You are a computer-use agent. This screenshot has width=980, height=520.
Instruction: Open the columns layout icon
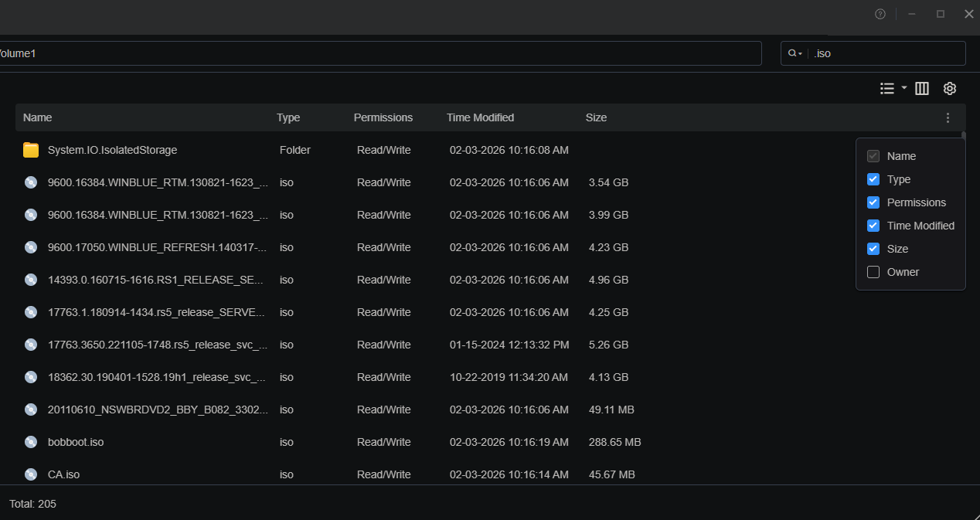tap(922, 89)
